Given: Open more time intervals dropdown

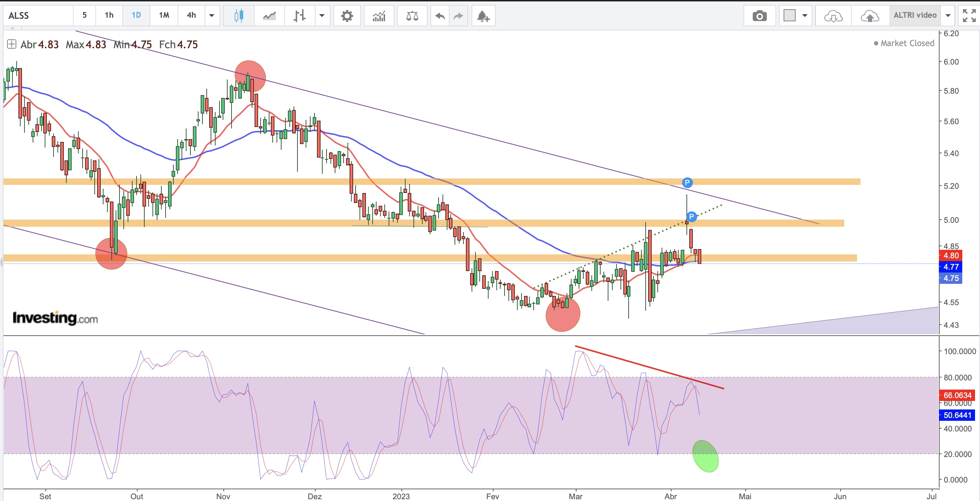Looking at the screenshot, I should tap(212, 16).
